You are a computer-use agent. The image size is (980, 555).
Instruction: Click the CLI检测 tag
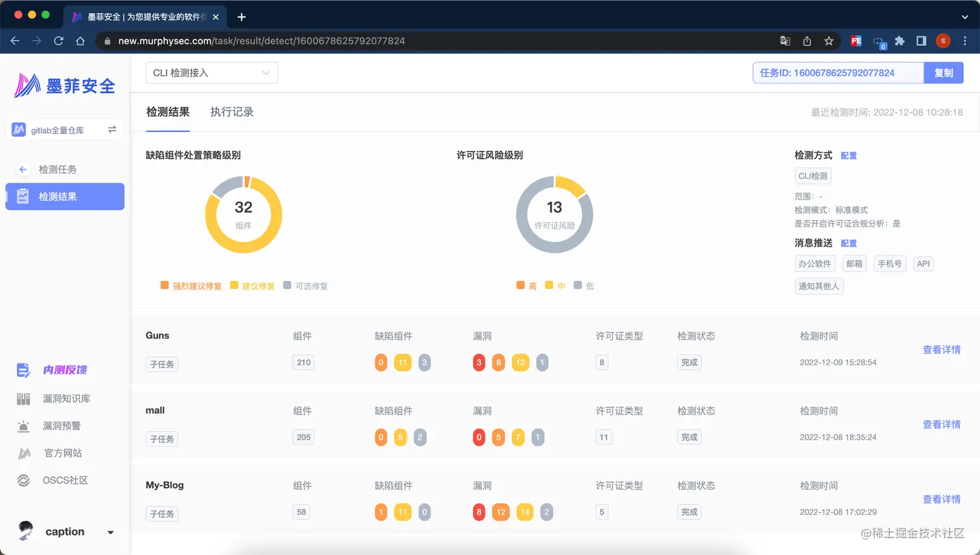813,176
